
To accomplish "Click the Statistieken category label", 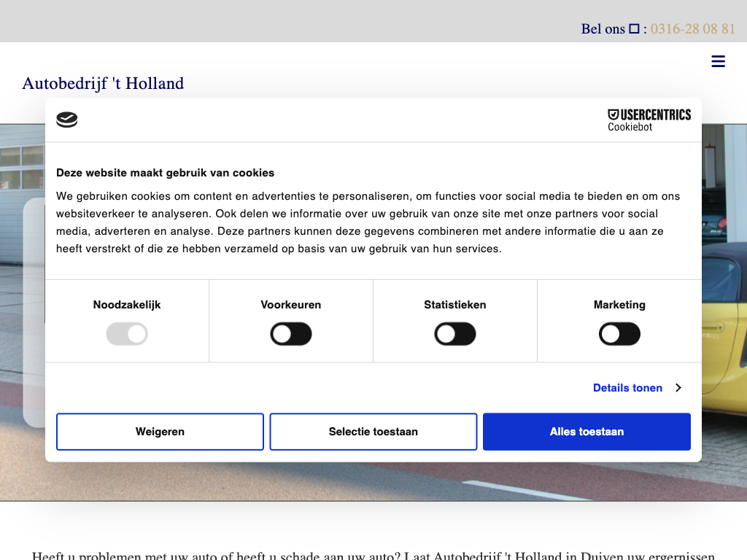I will pyautogui.click(x=455, y=305).
